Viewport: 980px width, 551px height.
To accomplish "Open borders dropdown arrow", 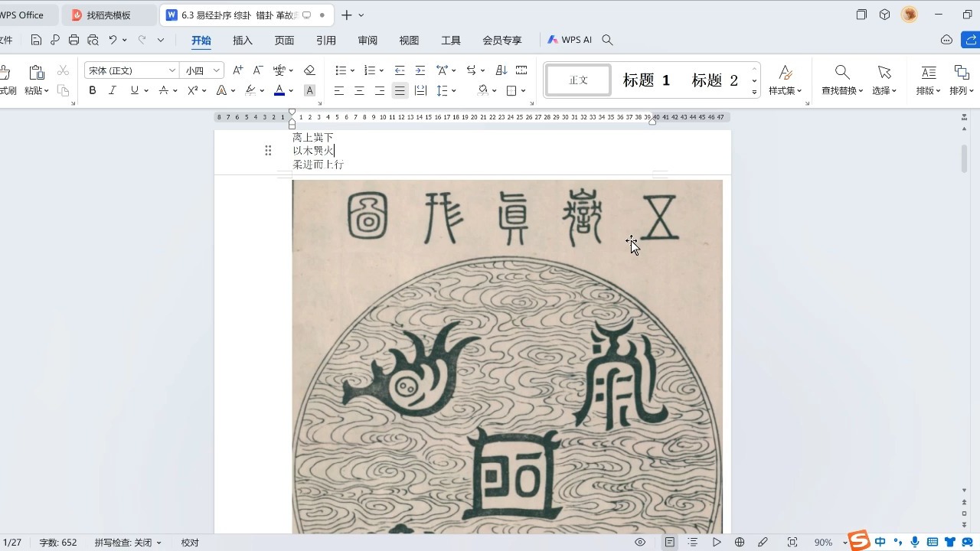I will 522,90.
